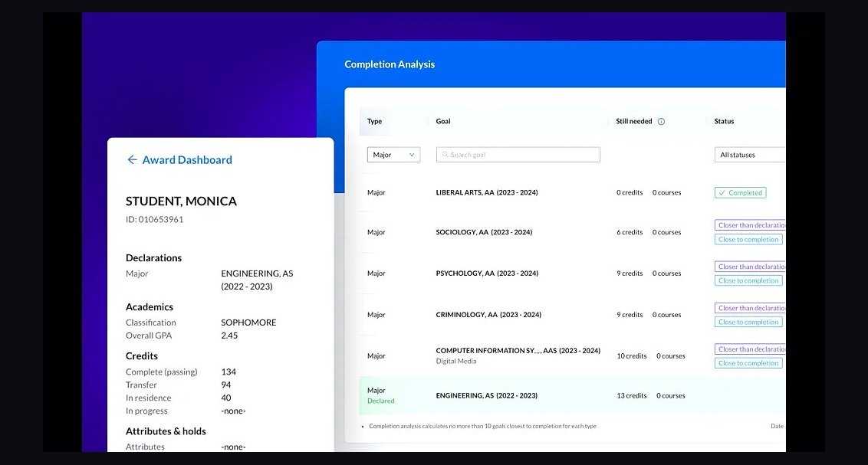Image resolution: width=868 pixels, height=465 pixels.
Task: Click Close to completion badge for Psychology
Action: tap(748, 281)
